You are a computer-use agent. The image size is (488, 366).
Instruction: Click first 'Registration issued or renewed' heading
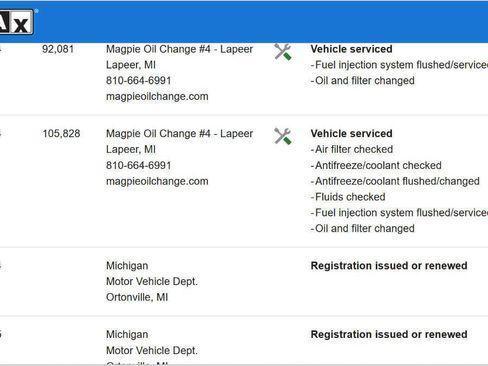pos(389,266)
